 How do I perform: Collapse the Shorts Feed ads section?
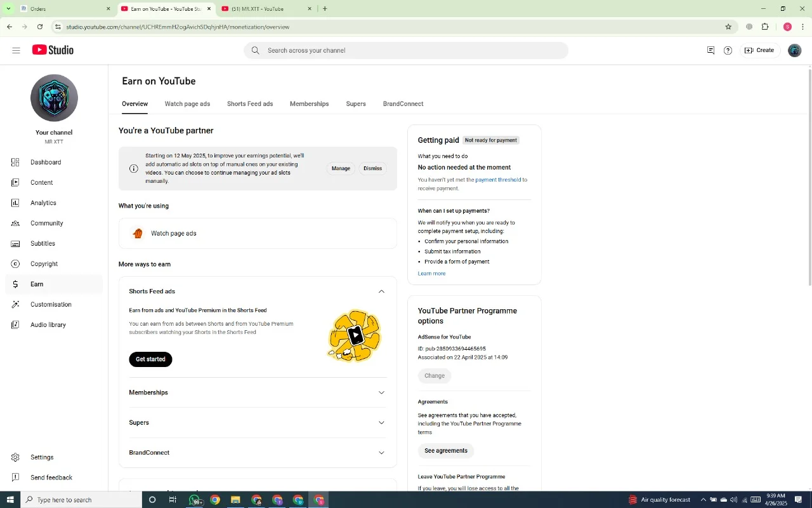coord(381,291)
